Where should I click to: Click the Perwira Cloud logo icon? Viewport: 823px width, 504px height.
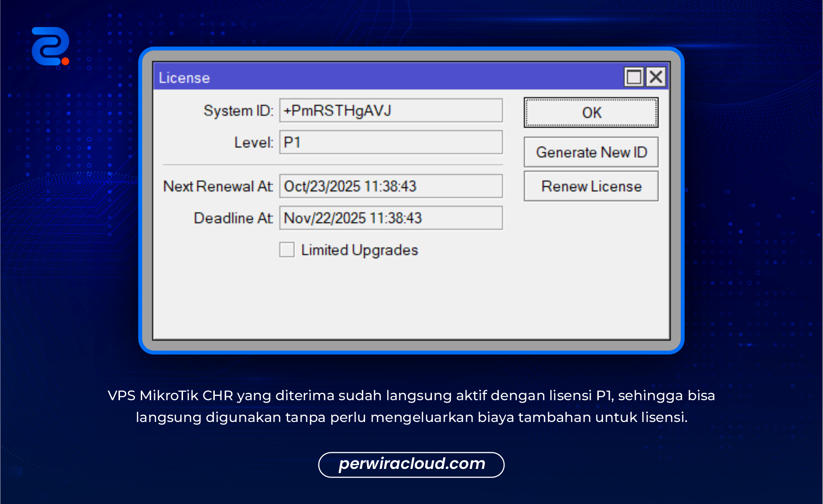(50, 46)
